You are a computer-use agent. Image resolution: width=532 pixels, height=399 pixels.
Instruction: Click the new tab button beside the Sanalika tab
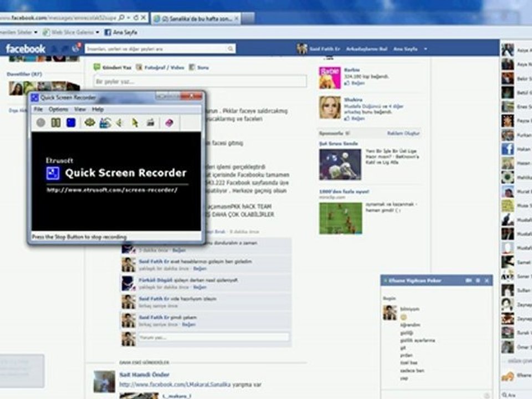(x=248, y=18)
